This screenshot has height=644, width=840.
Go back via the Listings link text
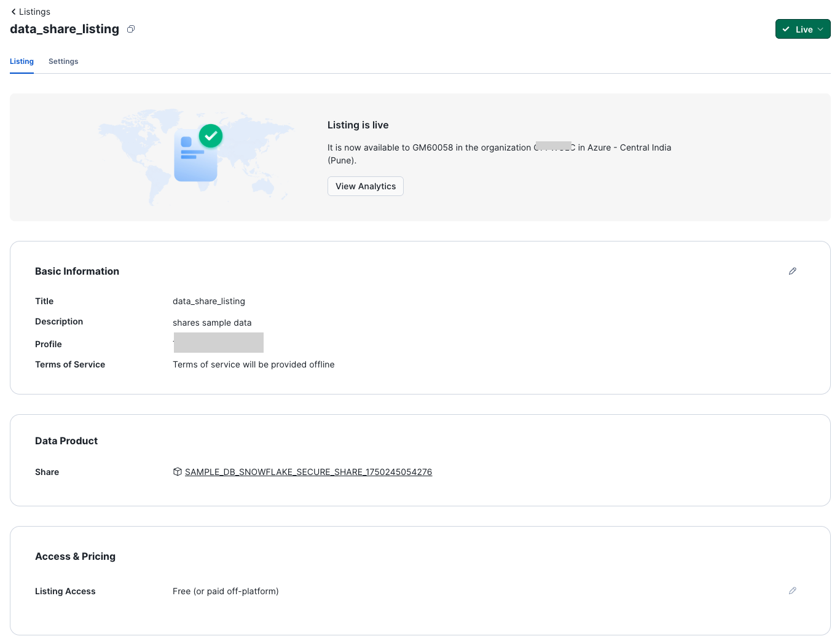click(34, 12)
